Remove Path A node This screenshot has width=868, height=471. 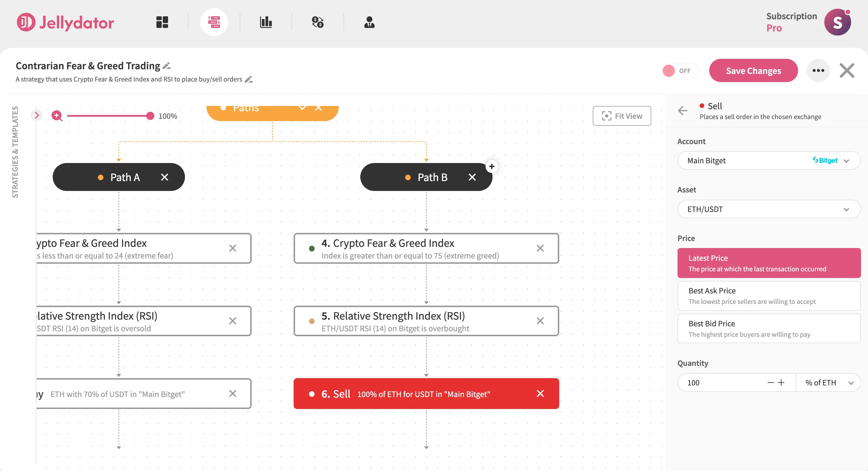(x=165, y=177)
